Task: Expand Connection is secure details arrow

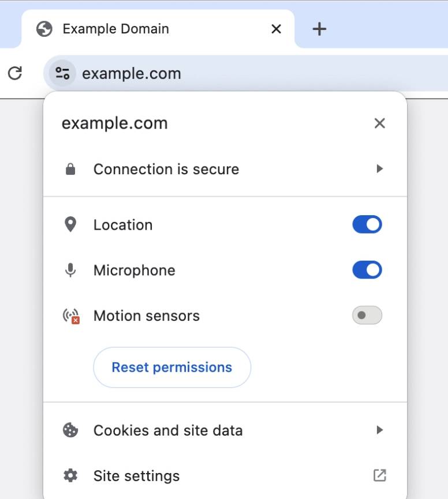Action: pos(379,169)
